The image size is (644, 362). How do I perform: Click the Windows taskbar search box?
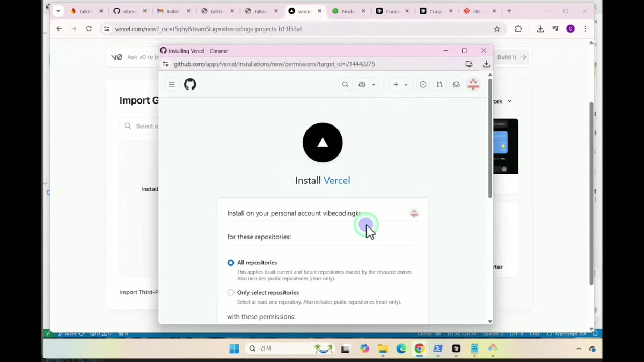pos(290,349)
